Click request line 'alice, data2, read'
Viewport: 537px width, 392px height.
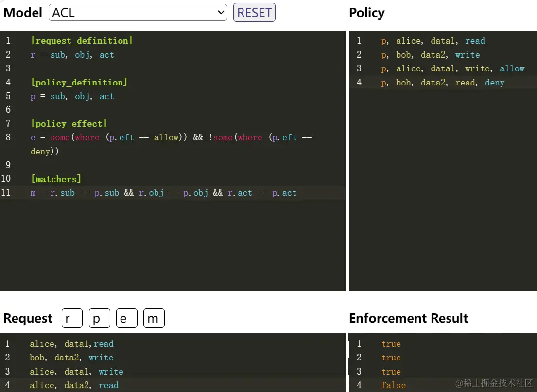click(x=74, y=385)
